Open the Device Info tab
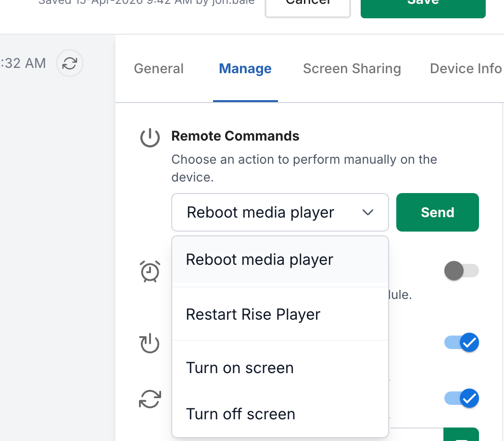 [x=465, y=68]
